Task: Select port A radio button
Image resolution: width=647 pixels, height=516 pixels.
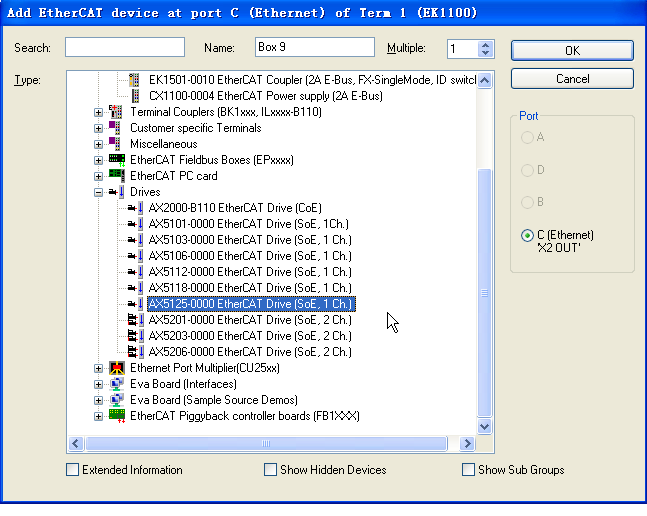Action: [x=527, y=137]
